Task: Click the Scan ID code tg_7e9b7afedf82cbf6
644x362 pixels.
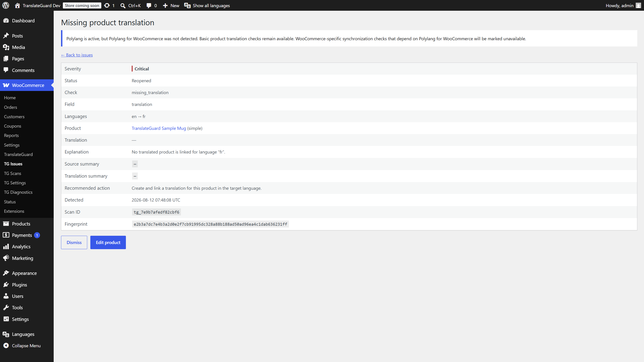Action: [x=157, y=212]
